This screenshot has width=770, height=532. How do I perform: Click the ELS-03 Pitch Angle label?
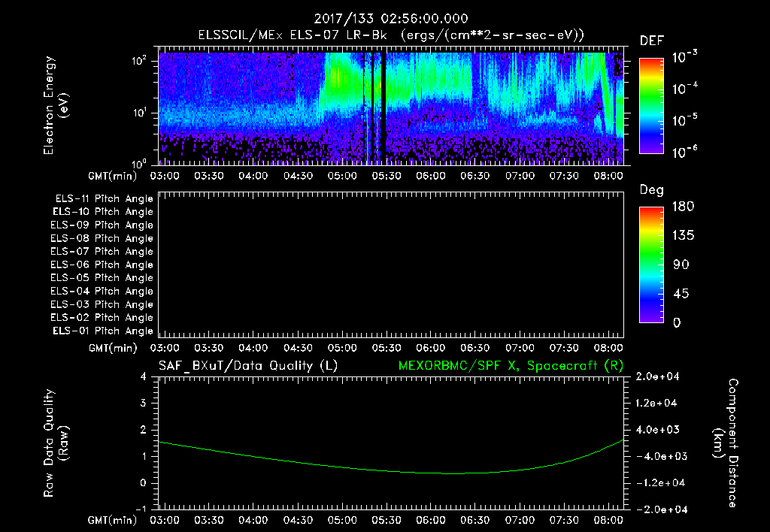coord(102,304)
